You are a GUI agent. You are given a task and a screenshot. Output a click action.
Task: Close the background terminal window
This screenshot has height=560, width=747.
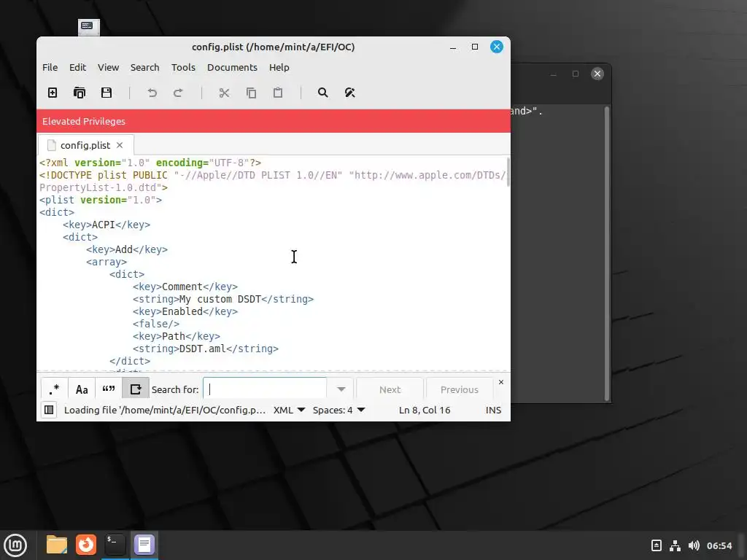(597, 74)
